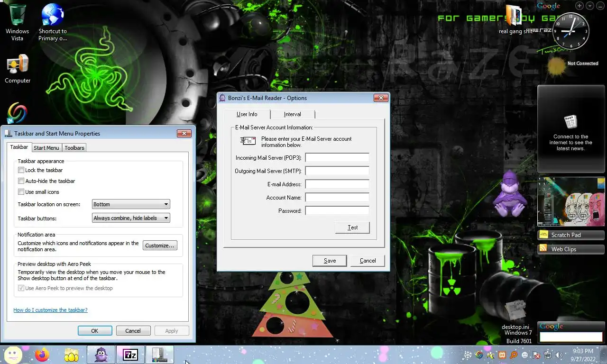Click the analog clock gadget
The height and width of the screenshot is (364, 607).
[571, 31]
